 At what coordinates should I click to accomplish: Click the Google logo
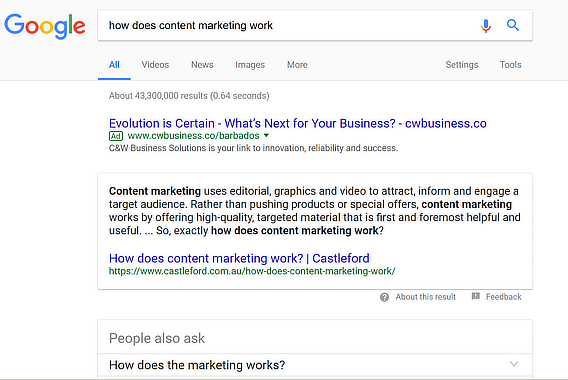pyautogui.click(x=45, y=26)
